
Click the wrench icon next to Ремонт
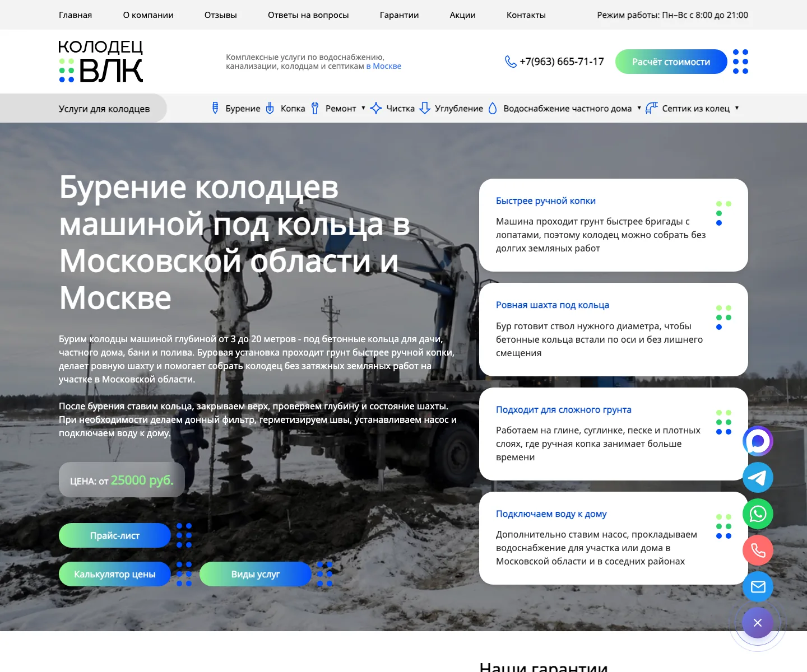pyautogui.click(x=315, y=108)
